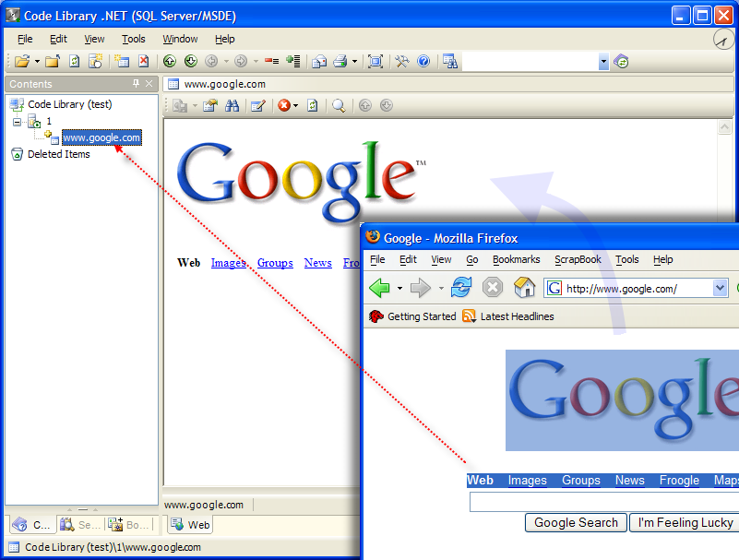739x560 pixels.
Task: Click the Froogle link in Firefox page
Action: 679,480
